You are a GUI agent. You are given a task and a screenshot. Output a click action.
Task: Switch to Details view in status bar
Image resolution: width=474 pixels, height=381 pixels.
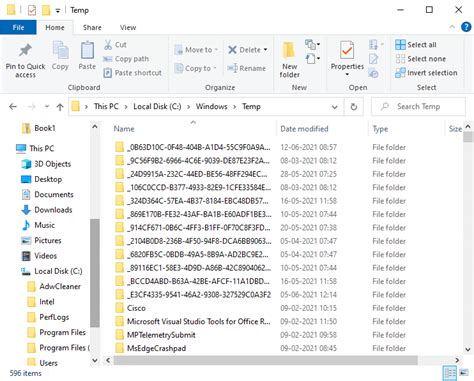(450, 373)
